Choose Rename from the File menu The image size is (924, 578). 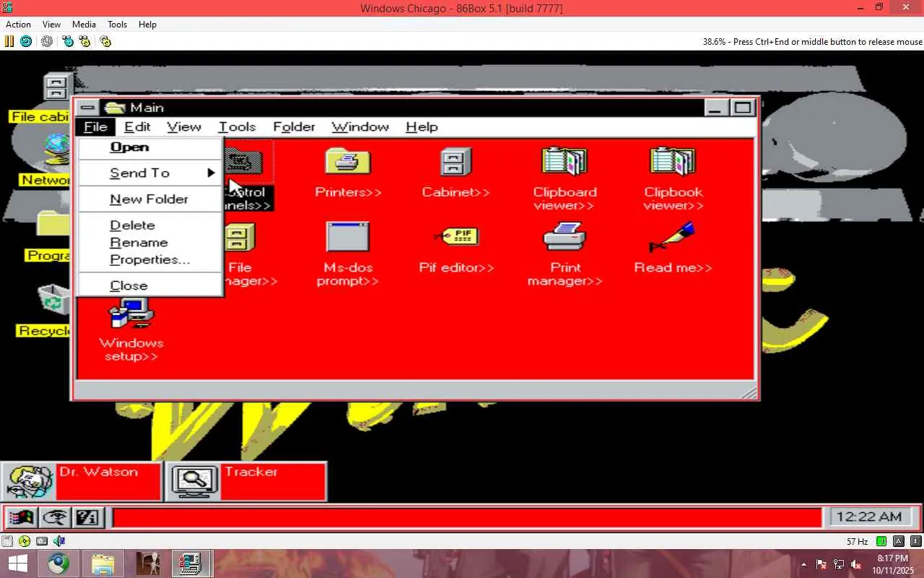click(x=149, y=243)
